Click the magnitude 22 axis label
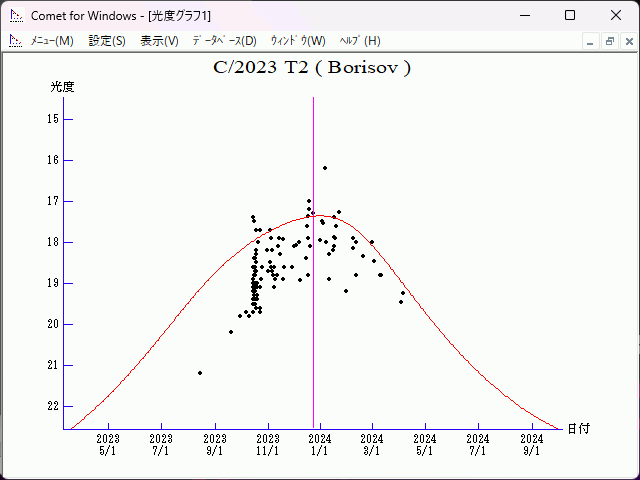 53,406
